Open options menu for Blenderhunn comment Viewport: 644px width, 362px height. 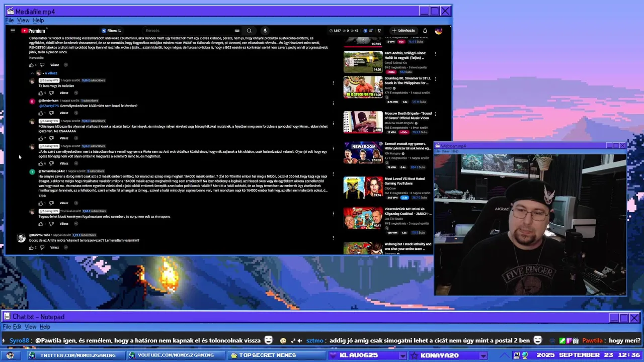[x=333, y=103]
